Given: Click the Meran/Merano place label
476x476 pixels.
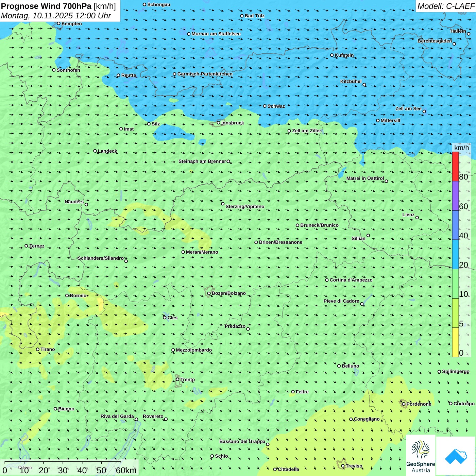Looking at the screenshot, I should (202, 252).
